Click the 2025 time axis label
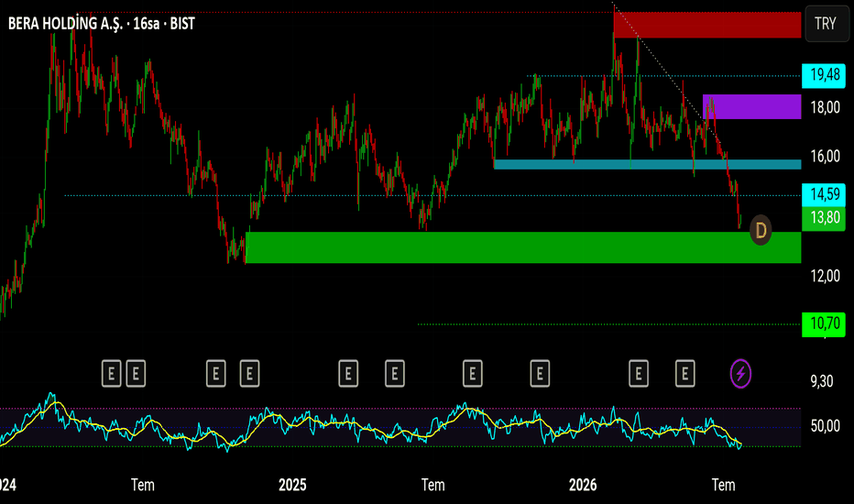Screen dimensions: 854x504 (292, 485)
